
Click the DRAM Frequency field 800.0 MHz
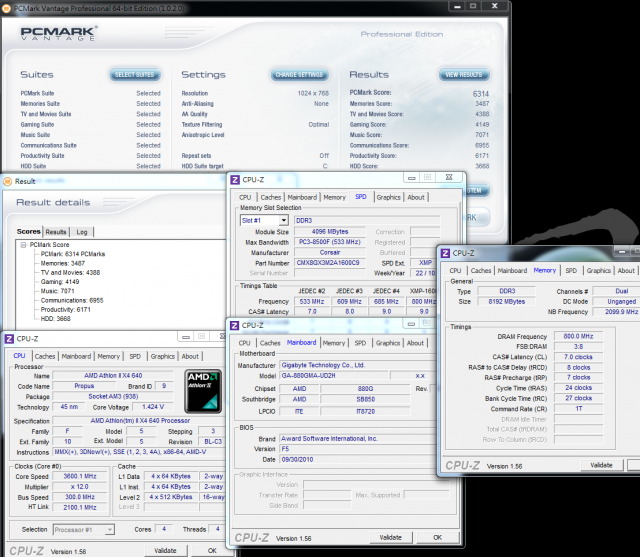coord(578,336)
